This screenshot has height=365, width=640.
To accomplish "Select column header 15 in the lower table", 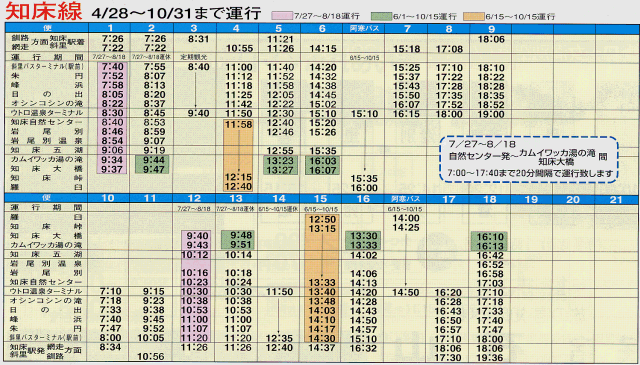I will coord(321,199).
